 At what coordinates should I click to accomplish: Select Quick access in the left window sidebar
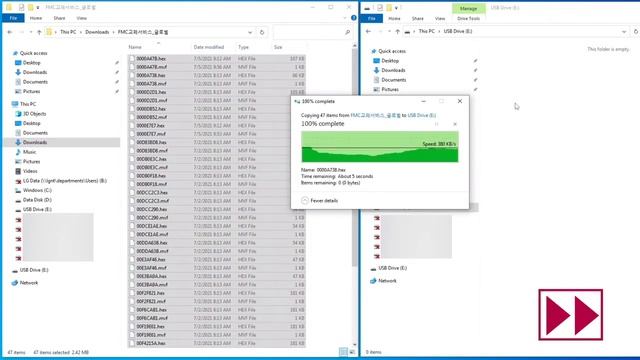tap(33, 53)
